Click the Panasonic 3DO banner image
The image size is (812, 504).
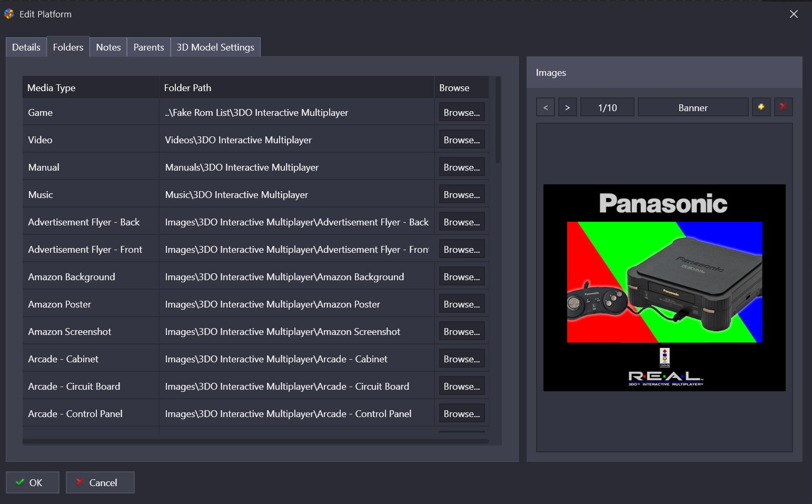click(664, 288)
